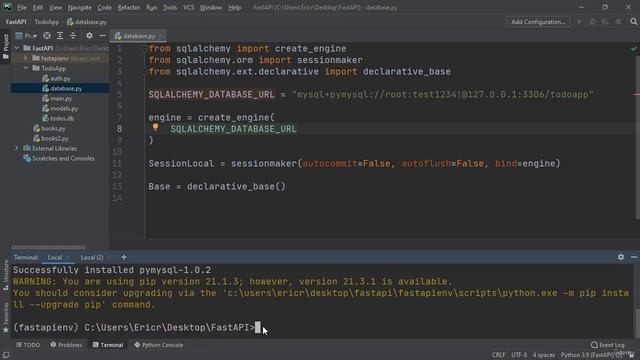Viewport: 640px width, 360px height.
Task: Select books.py in project tree
Action: (49, 129)
